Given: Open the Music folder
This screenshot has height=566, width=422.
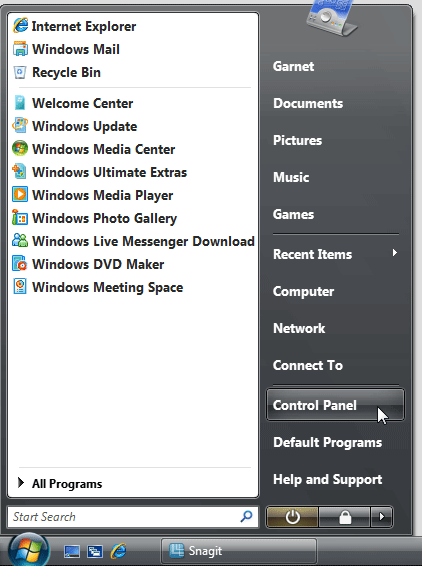Looking at the screenshot, I should (x=291, y=177).
